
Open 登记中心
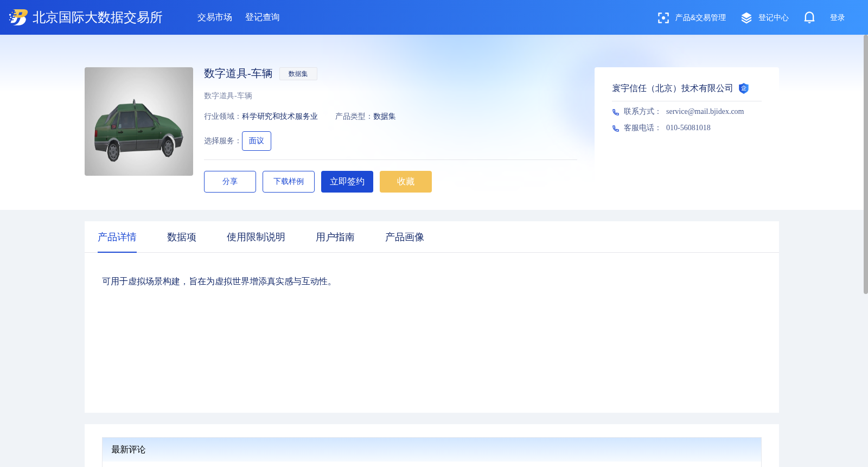coord(774,18)
